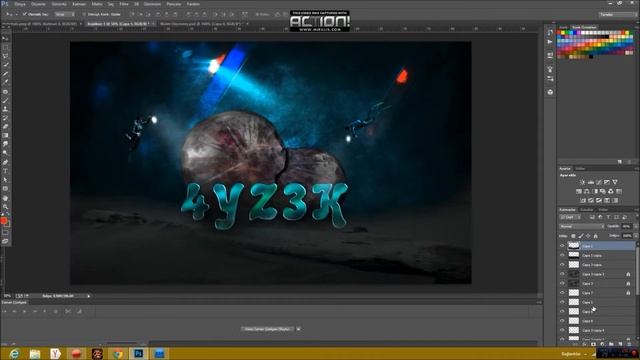Open the layer opacity slider arrow

[636, 226]
